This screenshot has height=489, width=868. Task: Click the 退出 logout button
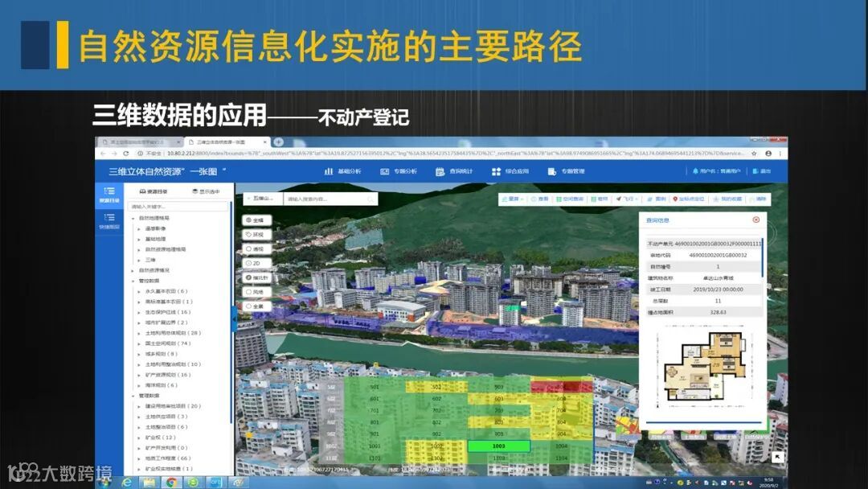click(x=762, y=171)
